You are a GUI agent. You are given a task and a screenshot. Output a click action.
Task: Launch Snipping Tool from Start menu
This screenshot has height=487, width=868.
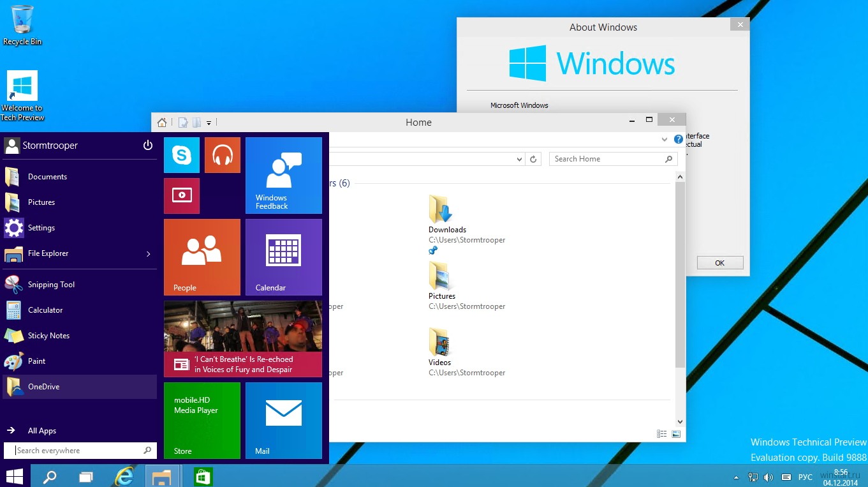click(80, 285)
